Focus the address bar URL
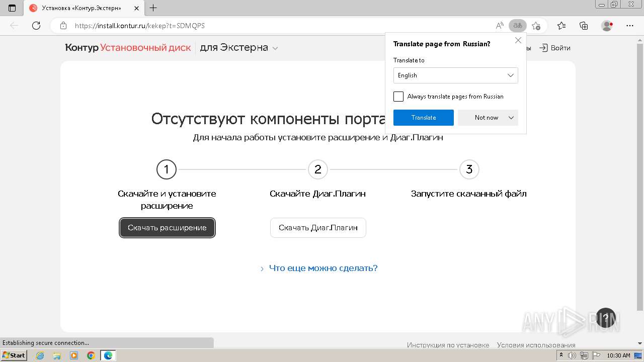644x362 pixels. 140,26
